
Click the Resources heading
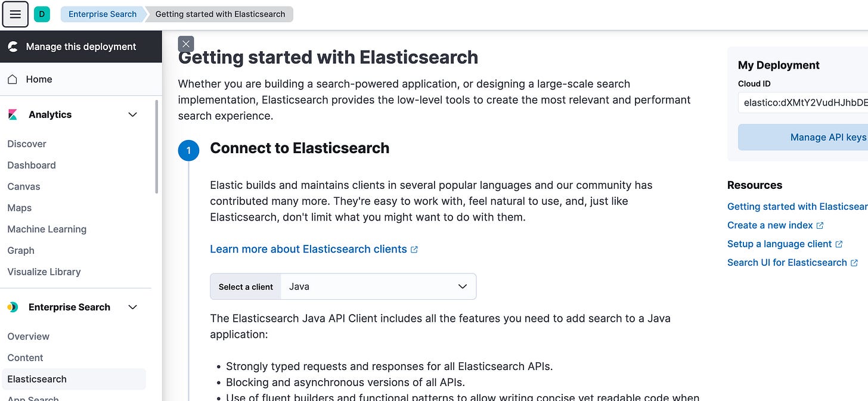pyautogui.click(x=755, y=185)
